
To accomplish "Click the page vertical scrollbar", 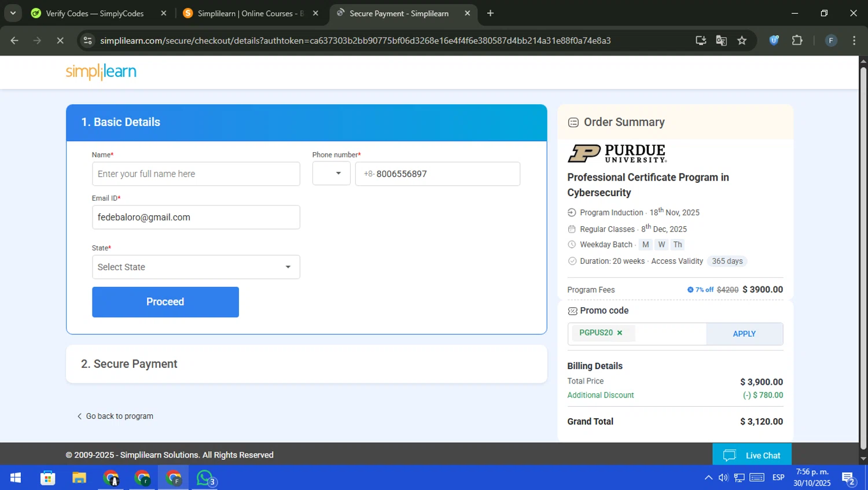I will tap(863, 259).
